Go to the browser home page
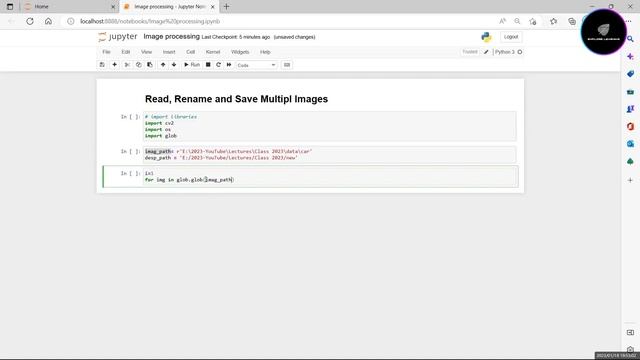Image resolution: width=640 pixels, height=360 pixels. click(x=48, y=21)
